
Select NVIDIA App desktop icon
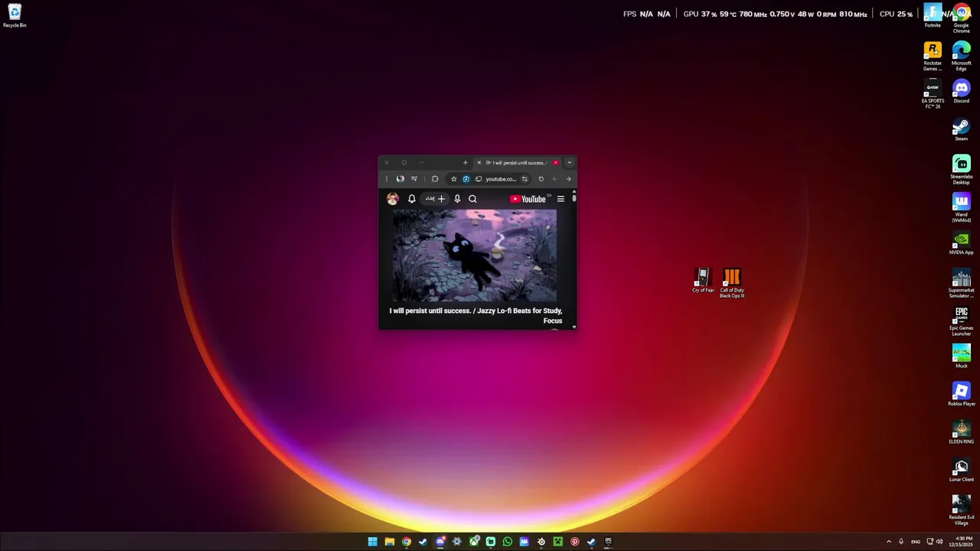click(961, 243)
